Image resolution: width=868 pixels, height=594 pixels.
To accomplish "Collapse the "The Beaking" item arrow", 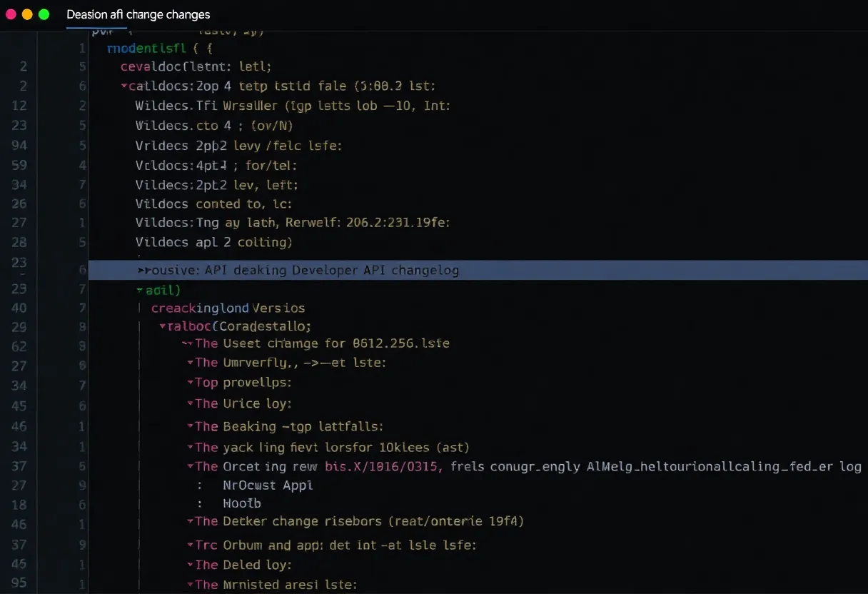I will point(190,427).
